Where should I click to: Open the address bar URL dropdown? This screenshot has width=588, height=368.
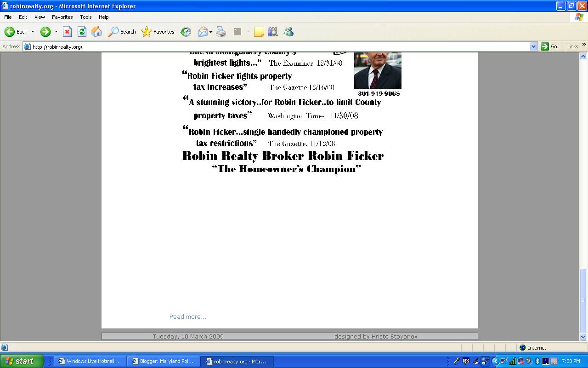tap(533, 46)
